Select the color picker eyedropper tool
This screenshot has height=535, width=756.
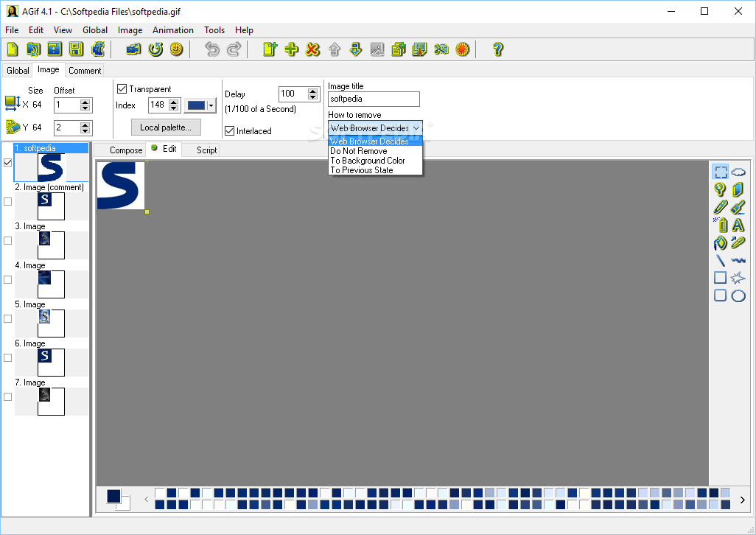coord(738,242)
